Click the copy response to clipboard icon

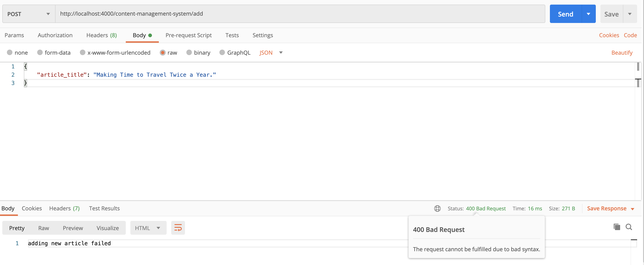tap(616, 227)
